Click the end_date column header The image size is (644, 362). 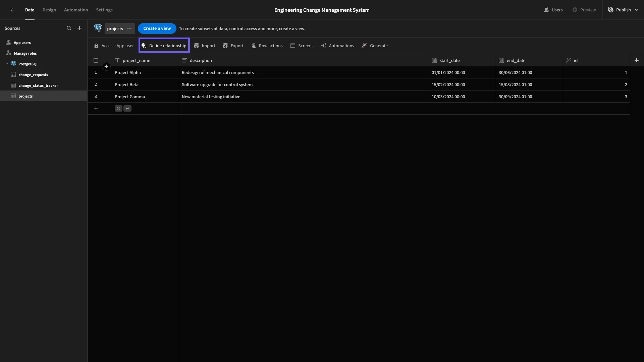[x=529, y=60]
